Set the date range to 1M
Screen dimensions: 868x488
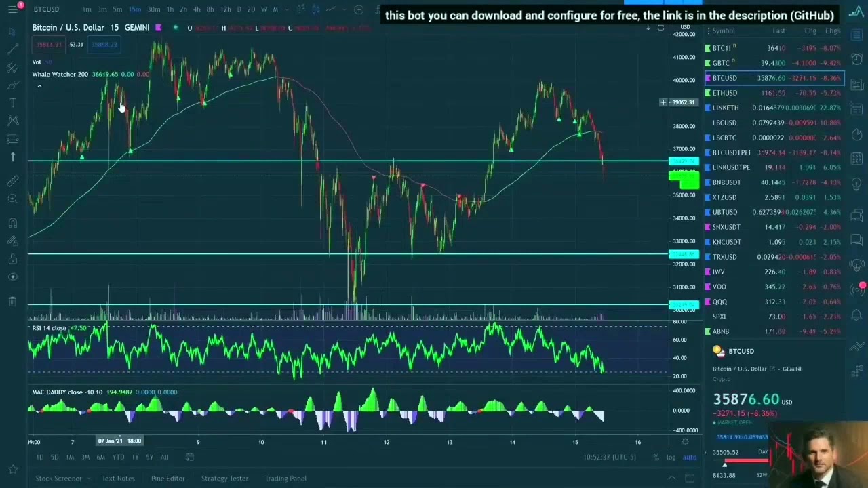click(70, 457)
